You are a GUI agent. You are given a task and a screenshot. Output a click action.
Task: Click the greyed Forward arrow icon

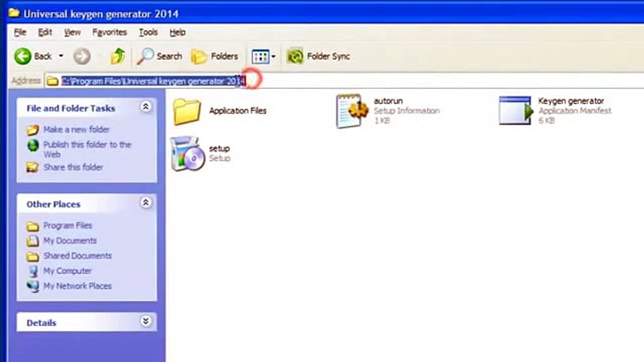82,56
